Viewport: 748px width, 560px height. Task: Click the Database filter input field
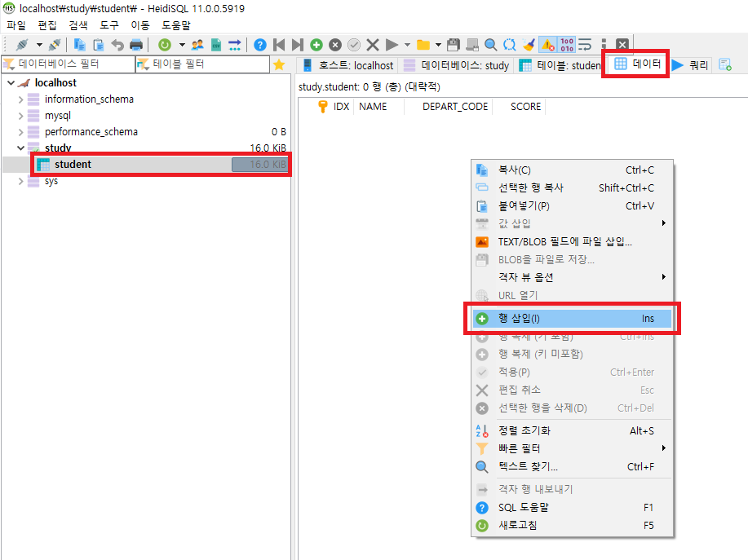tap(68, 64)
